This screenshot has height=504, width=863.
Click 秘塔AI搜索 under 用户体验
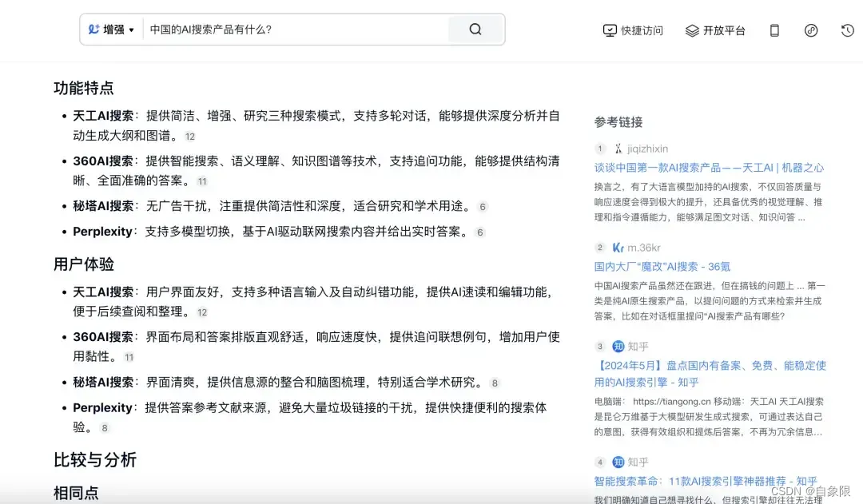(x=103, y=383)
